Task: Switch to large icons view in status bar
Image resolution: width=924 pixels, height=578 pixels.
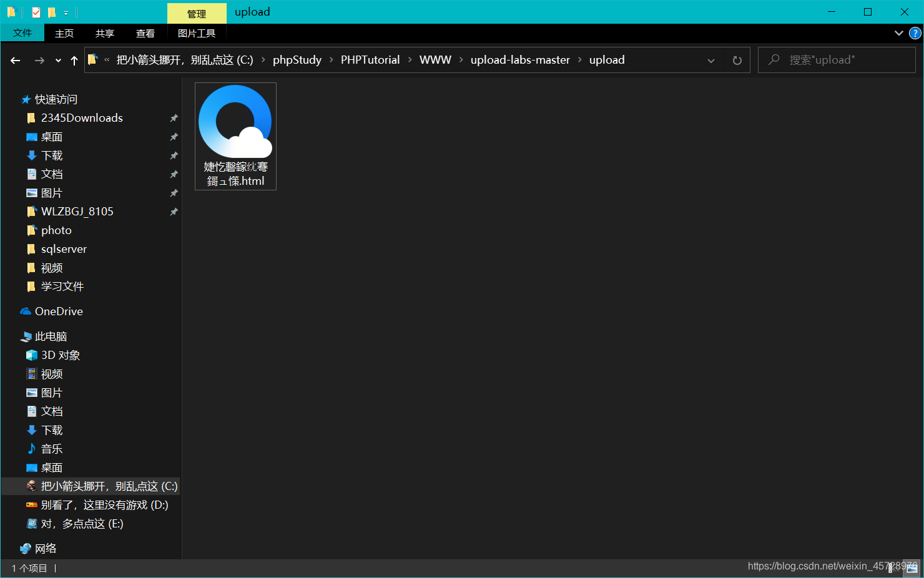Action: [912, 568]
